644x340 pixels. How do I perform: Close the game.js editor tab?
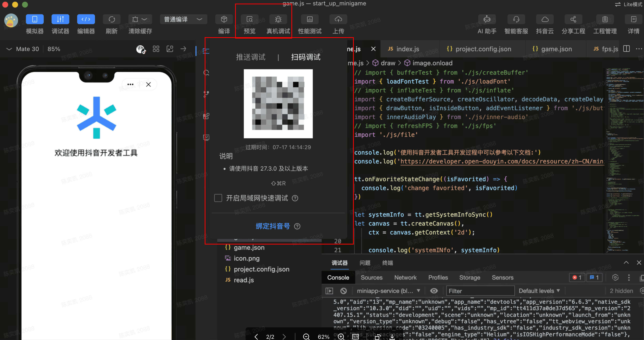tap(373, 49)
